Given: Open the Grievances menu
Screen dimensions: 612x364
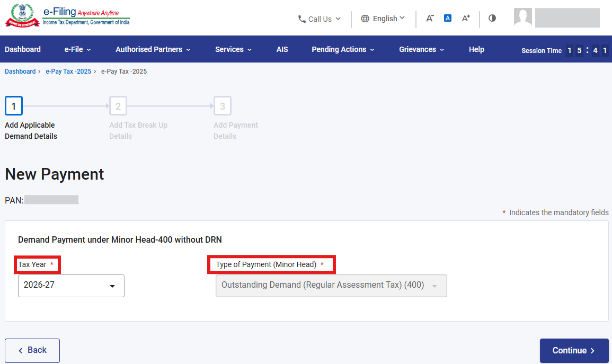Looking at the screenshot, I should [421, 49].
